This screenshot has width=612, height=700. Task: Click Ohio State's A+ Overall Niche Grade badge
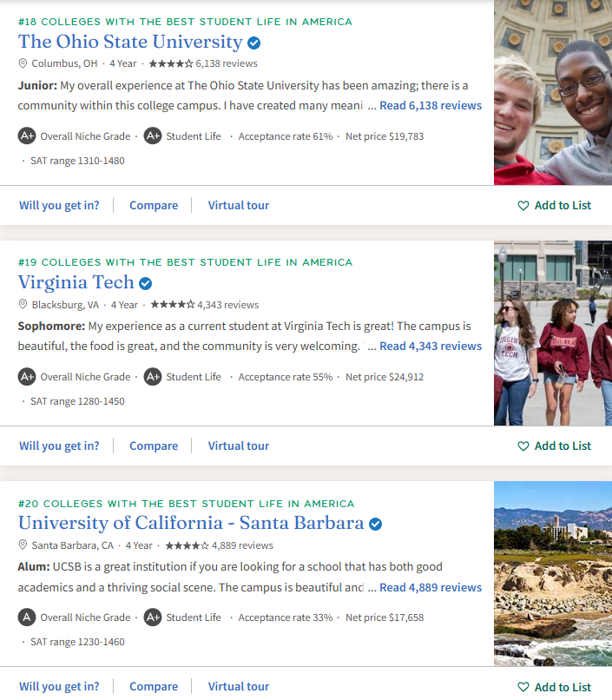tap(27, 135)
